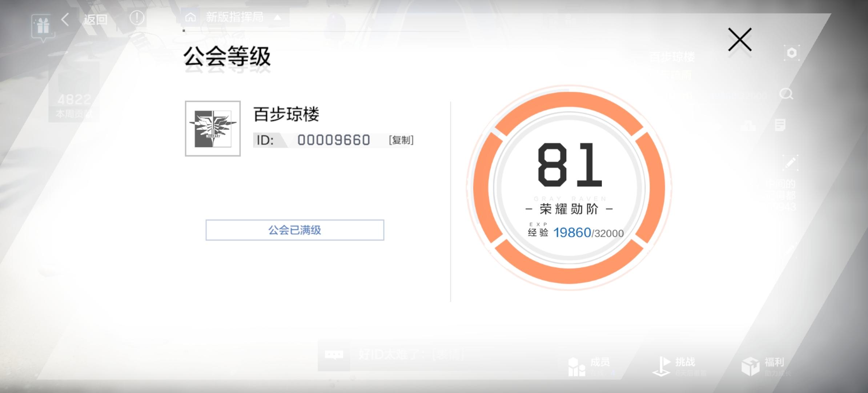Viewport: 868px width, 393px height.
Task: Tap the 返回 back arrow
Action: [66, 19]
